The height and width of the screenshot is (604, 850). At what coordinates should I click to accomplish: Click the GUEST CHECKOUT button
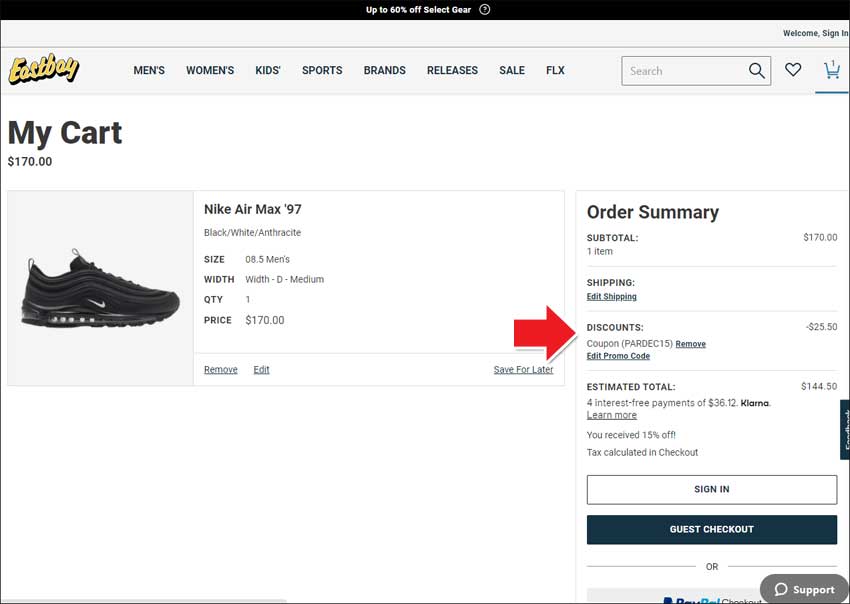click(712, 530)
